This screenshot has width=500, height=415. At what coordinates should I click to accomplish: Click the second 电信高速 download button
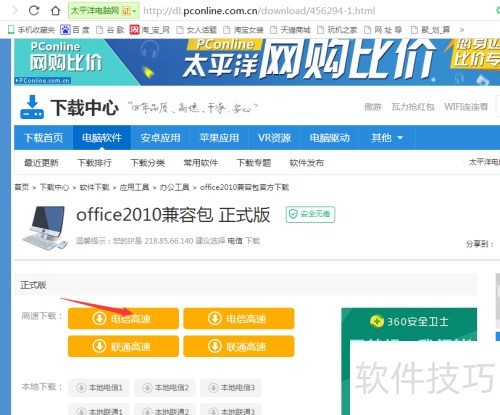(x=239, y=319)
